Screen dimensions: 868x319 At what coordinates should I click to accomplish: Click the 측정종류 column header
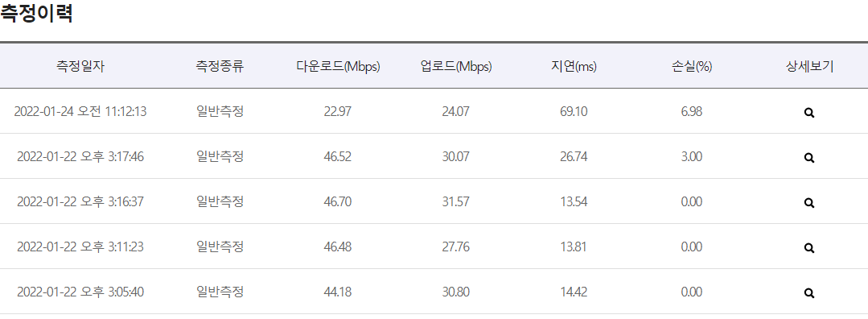click(220, 67)
